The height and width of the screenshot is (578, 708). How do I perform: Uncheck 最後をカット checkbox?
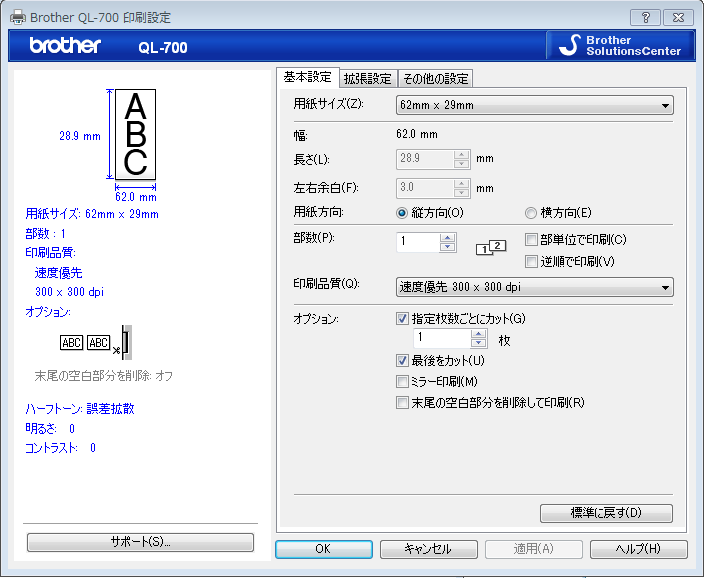pos(402,360)
